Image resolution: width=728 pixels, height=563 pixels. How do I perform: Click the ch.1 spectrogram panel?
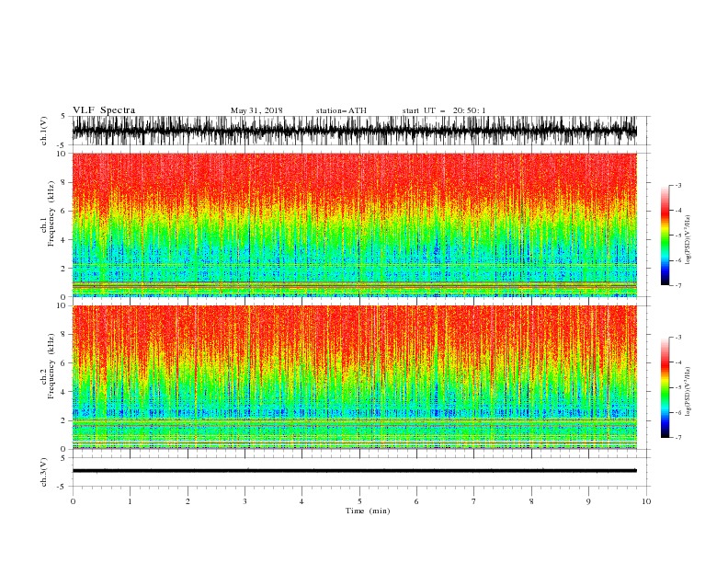354,224
